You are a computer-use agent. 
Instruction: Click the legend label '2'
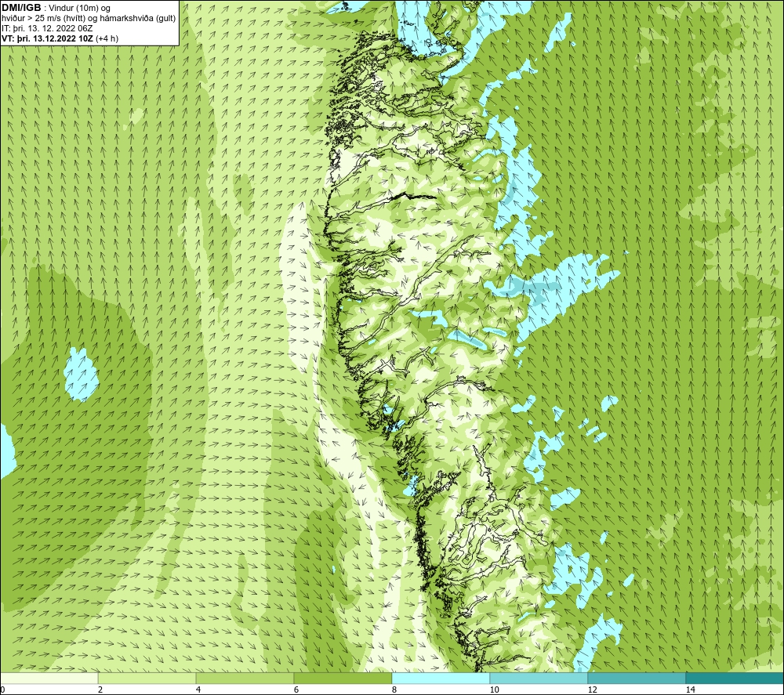pos(100,690)
